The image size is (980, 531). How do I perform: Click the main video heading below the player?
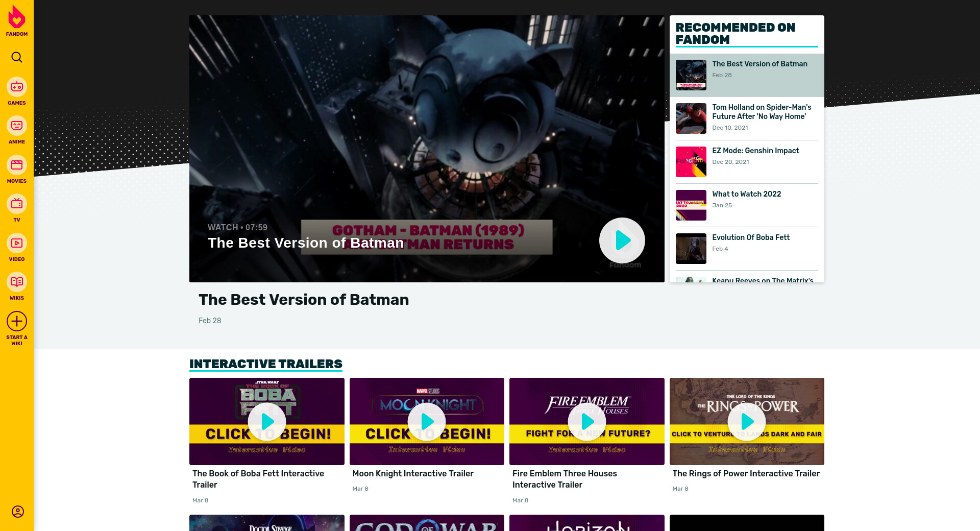point(304,300)
